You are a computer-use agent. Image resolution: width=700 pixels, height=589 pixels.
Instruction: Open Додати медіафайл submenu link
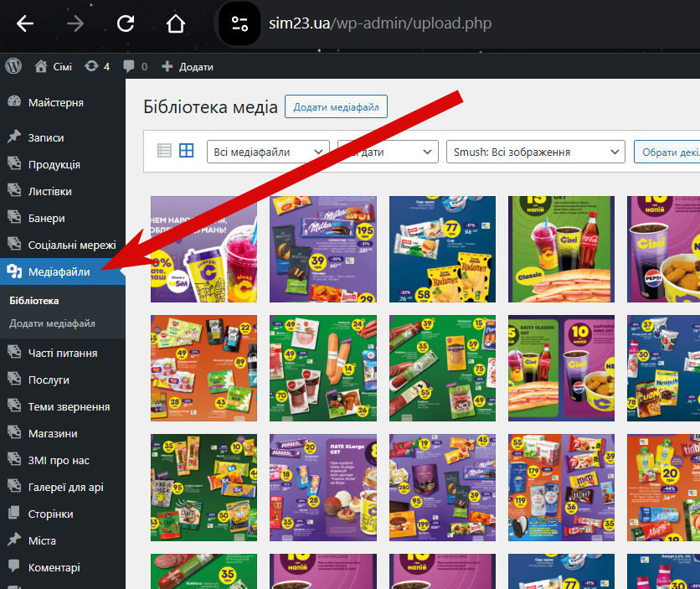[52, 323]
